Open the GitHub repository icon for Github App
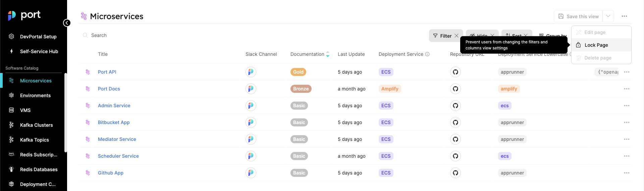The width and height of the screenshot is (644, 191). [x=455, y=173]
